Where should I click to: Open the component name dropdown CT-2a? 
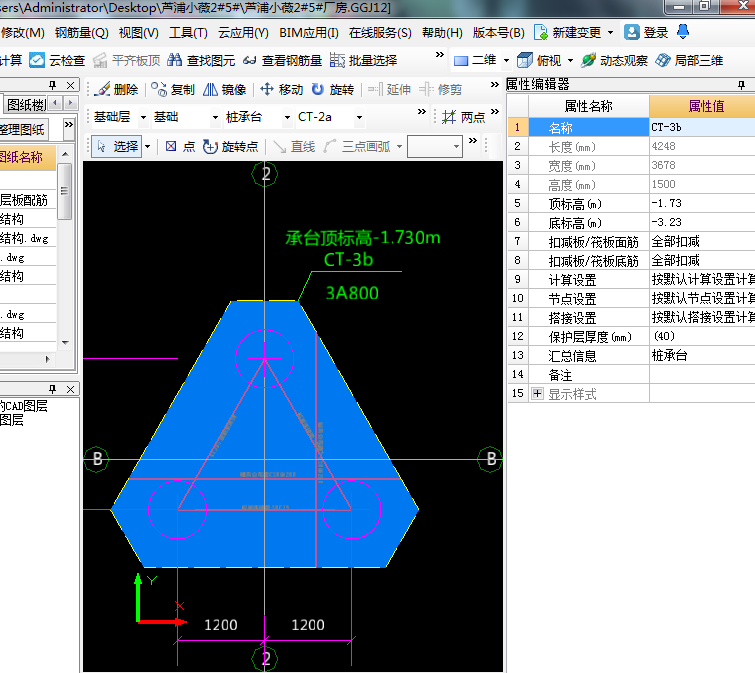[x=359, y=117]
